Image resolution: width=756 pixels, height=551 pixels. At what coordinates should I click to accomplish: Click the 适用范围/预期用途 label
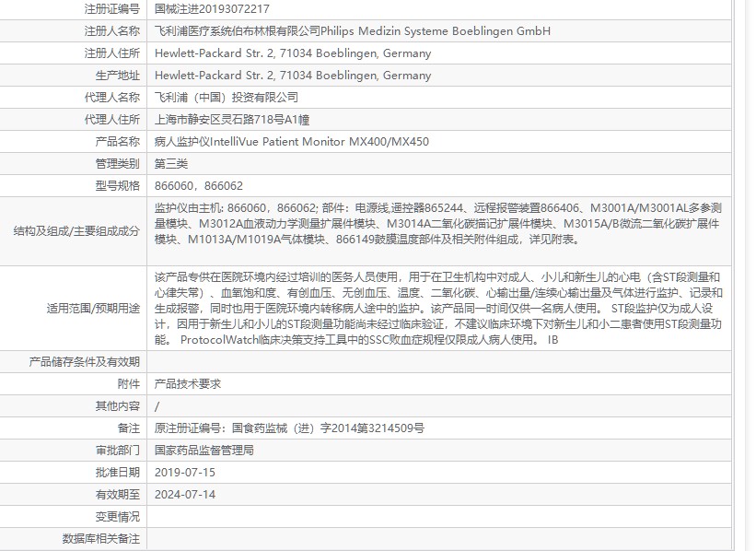tap(93, 309)
